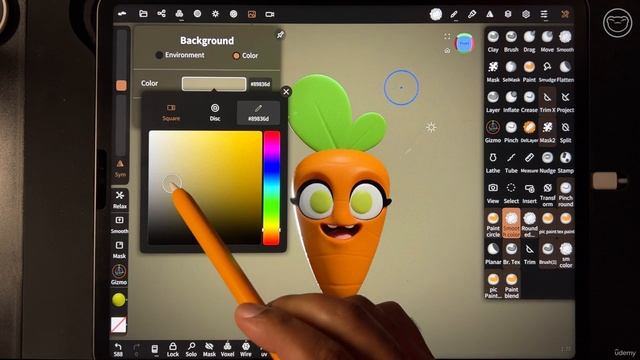Choose the Drag tool
The height and width of the screenshot is (360, 640).
coord(529,42)
